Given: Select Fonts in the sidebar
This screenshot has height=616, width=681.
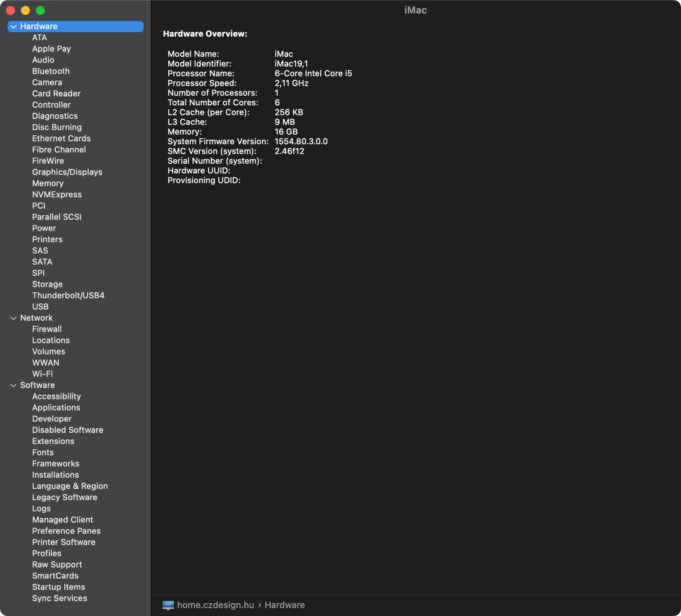Looking at the screenshot, I should [43, 453].
